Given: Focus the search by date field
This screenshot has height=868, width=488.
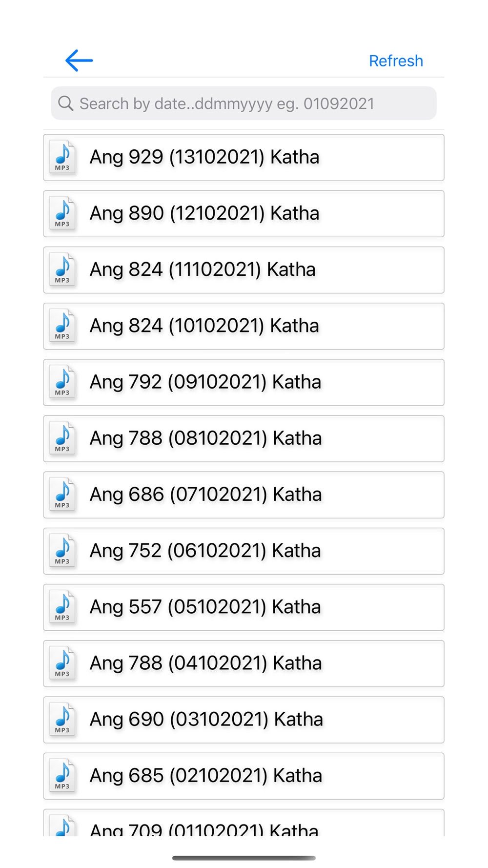Looking at the screenshot, I should pos(244,103).
